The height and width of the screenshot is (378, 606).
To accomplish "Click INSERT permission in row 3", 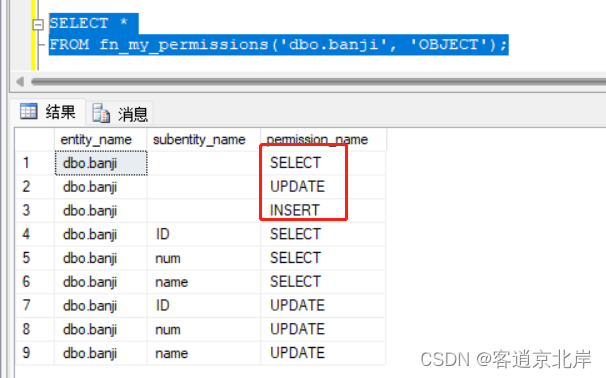I will coord(323,211).
